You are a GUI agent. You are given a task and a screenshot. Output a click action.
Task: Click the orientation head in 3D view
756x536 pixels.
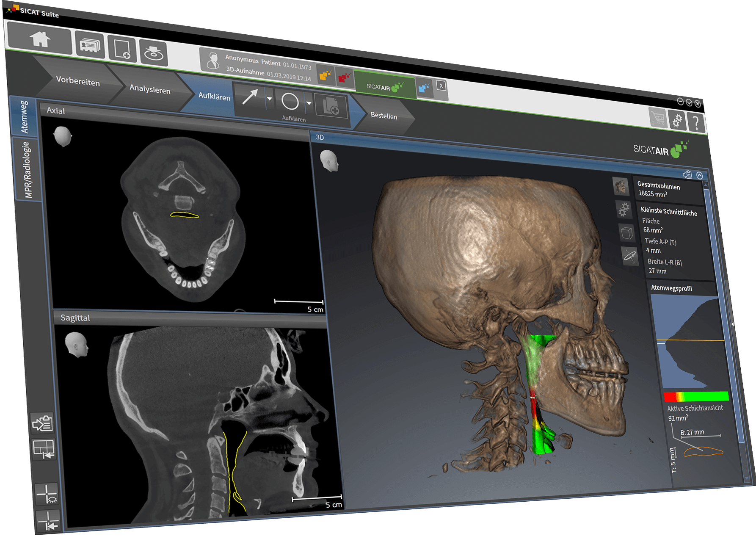(x=329, y=160)
